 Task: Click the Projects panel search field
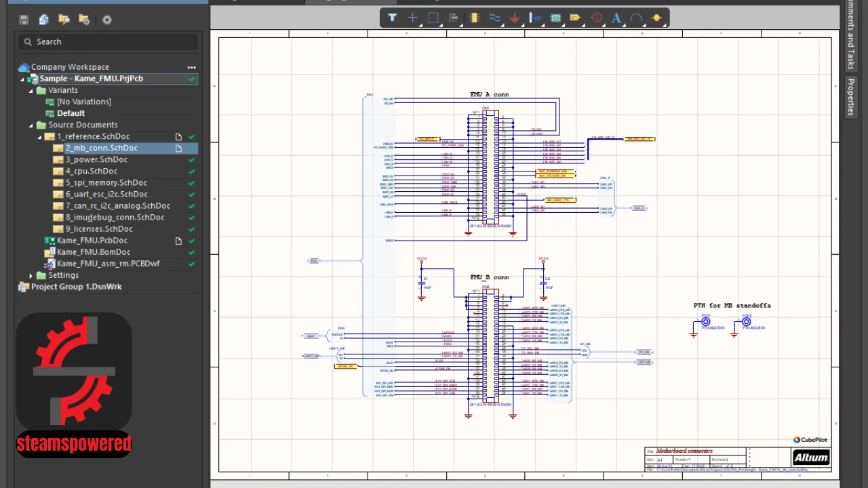(x=108, y=41)
